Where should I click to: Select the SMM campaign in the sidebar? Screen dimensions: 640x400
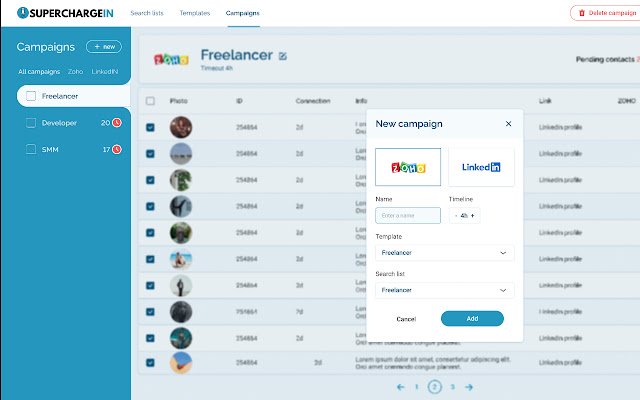(50, 149)
